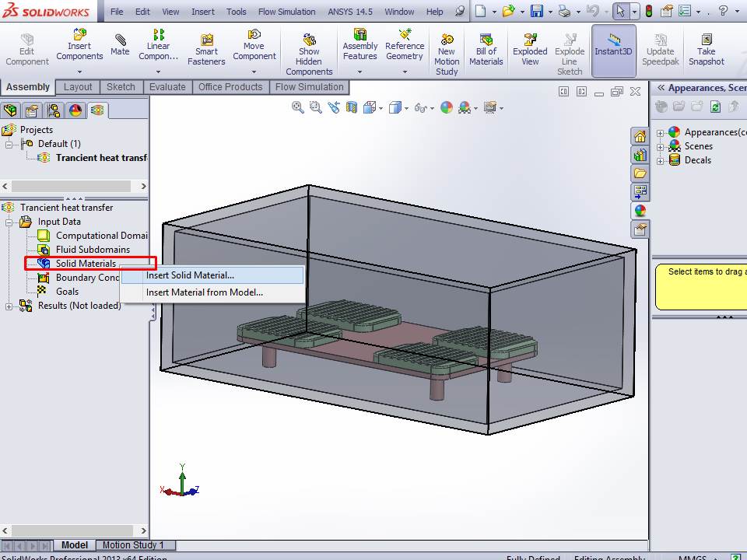This screenshot has height=560, width=747.
Task: Select the Goals tree item
Action: click(x=67, y=292)
